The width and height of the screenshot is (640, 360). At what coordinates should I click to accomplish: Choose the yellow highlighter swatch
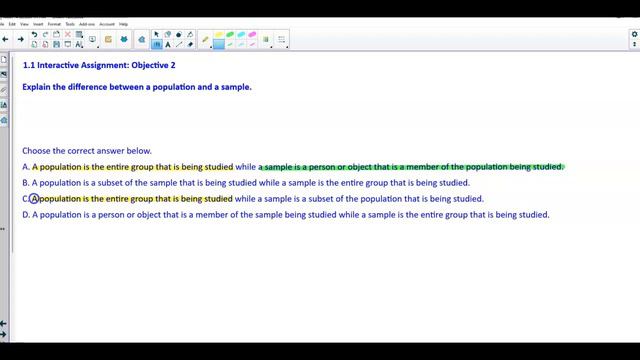tap(219, 34)
